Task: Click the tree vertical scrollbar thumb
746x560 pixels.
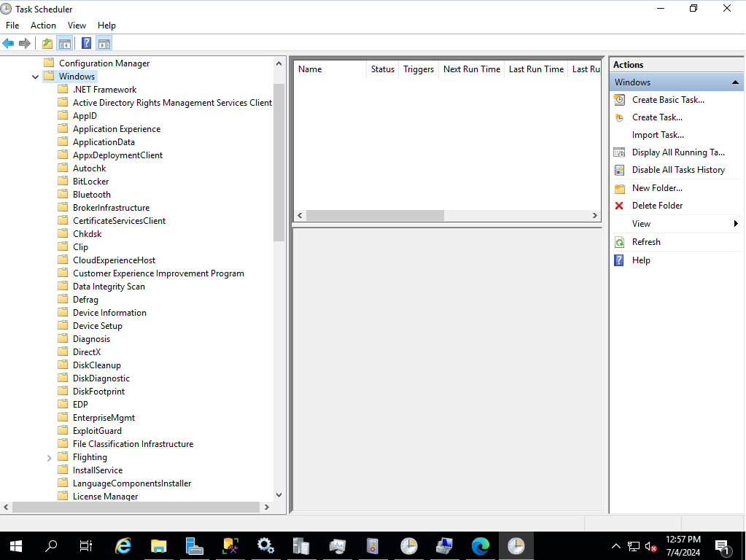Action: pyautogui.click(x=279, y=163)
